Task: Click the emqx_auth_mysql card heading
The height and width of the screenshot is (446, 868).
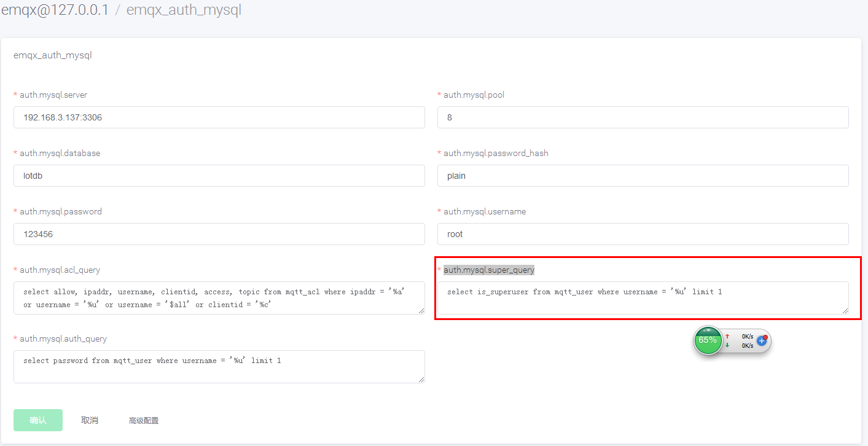Action: tap(52, 55)
